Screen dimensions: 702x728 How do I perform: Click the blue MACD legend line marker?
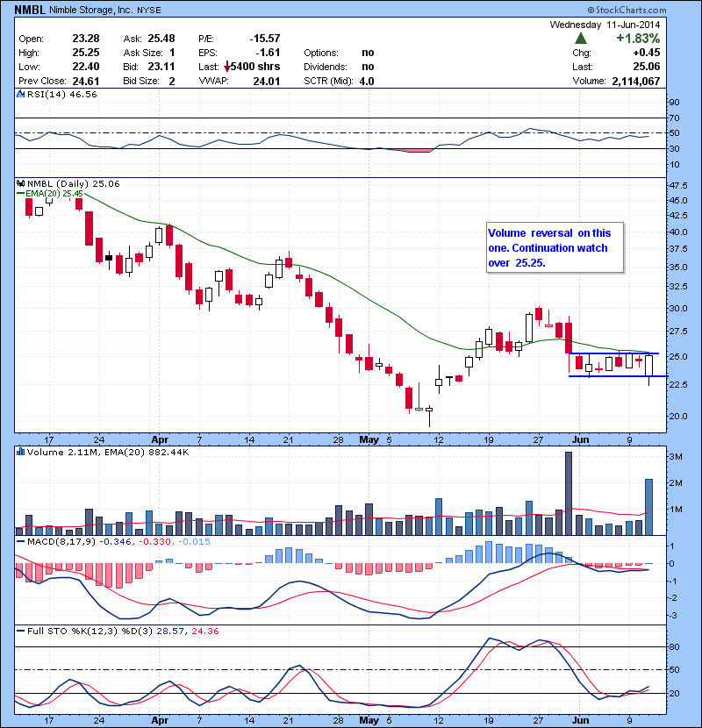coord(20,541)
